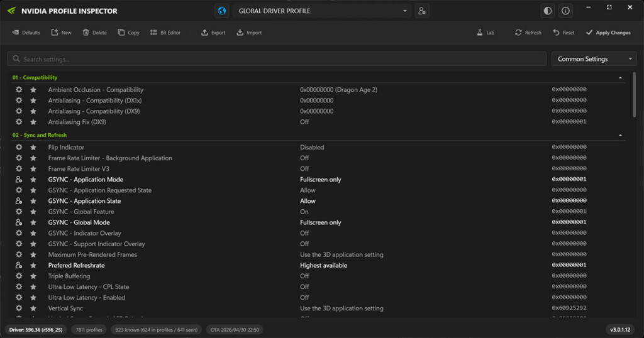
Task: Click gear icon for Triple Buffering
Action: click(19, 276)
